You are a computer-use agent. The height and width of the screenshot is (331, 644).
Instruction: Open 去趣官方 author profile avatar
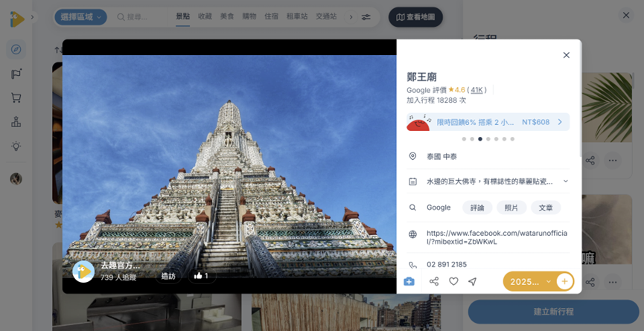pos(83,271)
